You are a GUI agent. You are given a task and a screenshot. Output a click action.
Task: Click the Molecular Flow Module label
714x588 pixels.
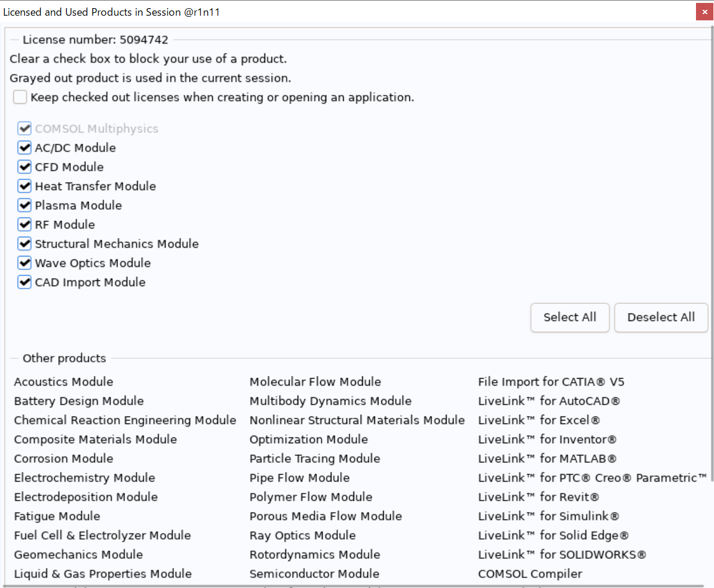tap(315, 382)
